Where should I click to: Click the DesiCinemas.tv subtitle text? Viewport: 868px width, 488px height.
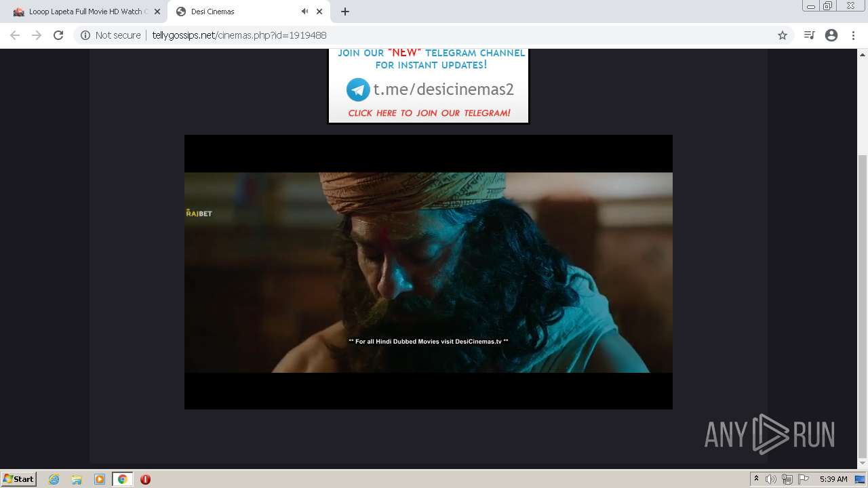429,342
